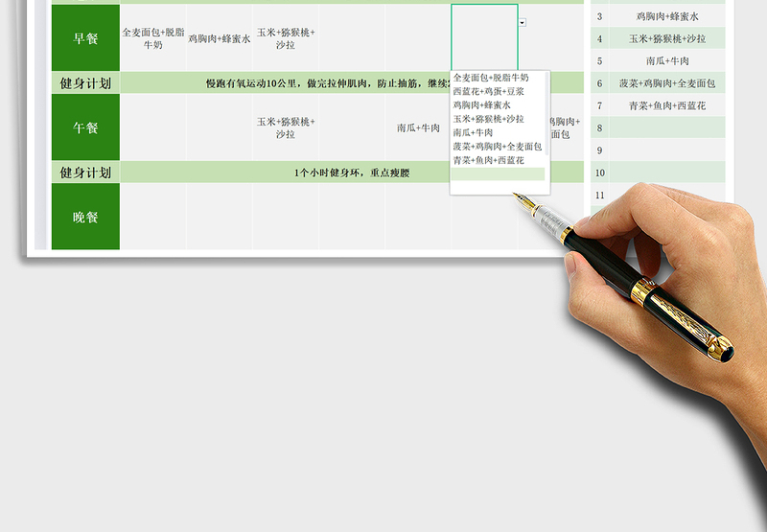Choose 全麦面包+脱脂牛奶 in the dropdown list
Screen dimensions: 767x532
(491, 78)
